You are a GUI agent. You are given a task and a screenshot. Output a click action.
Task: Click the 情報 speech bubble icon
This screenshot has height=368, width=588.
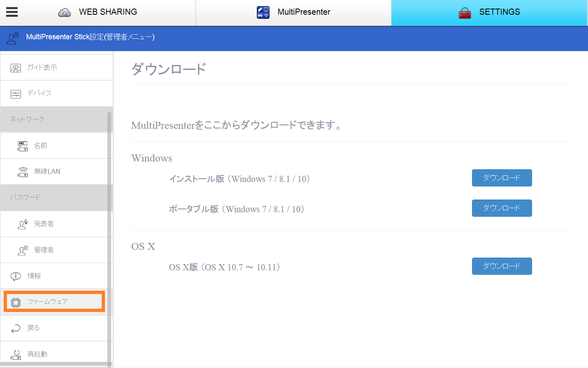[16, 277]
